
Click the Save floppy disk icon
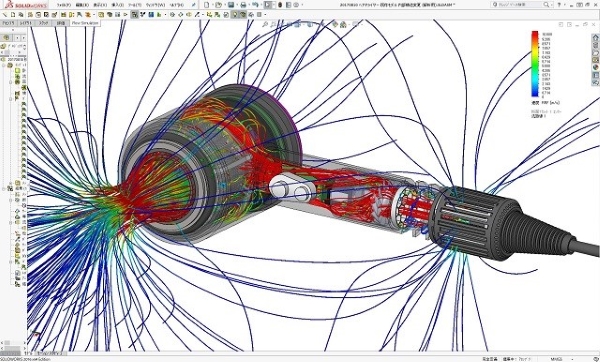coord(231,5)
